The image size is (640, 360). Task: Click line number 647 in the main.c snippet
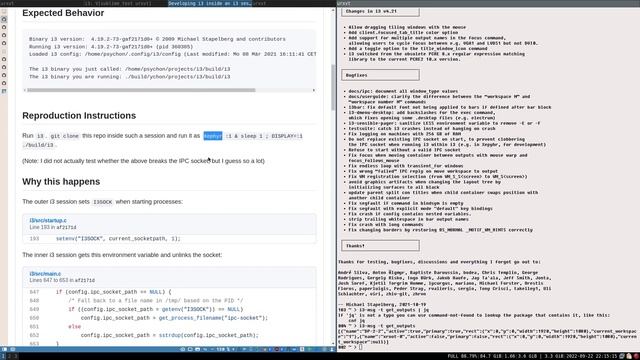click(34, 292)
